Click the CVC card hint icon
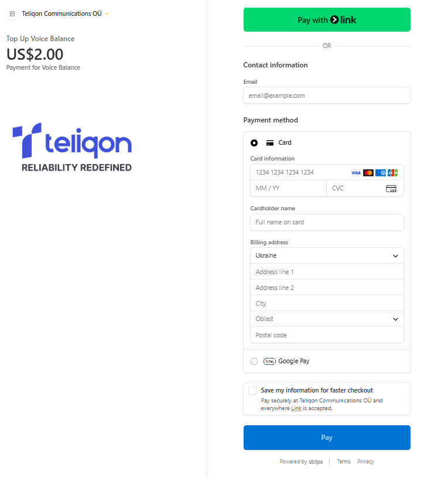Image resolution: width=448 pixels, height=478 pixels. (x=391, y=189)
